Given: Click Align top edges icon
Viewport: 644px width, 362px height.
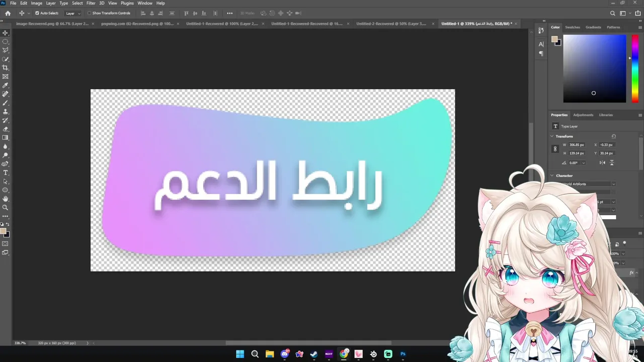Looking at the screenshot, I should [187, 13].
